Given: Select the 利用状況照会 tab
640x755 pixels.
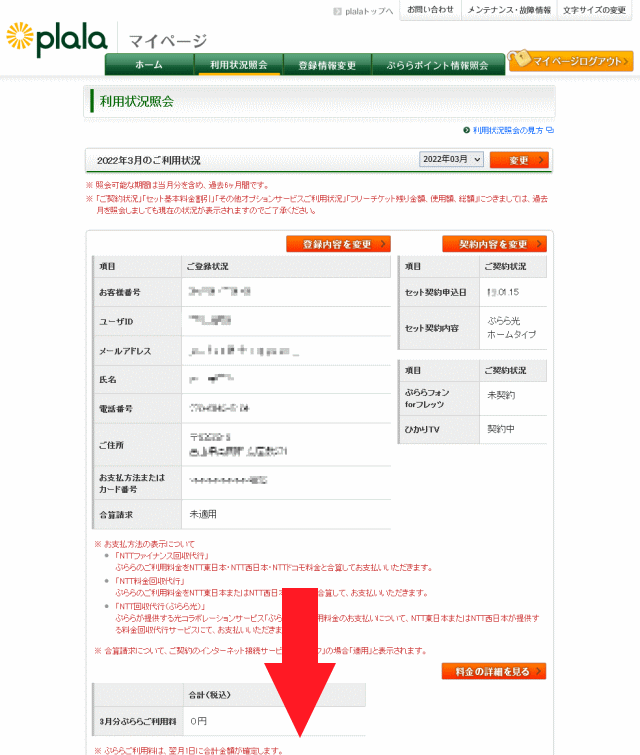Looking at the screenshot, I should [238, 65].
